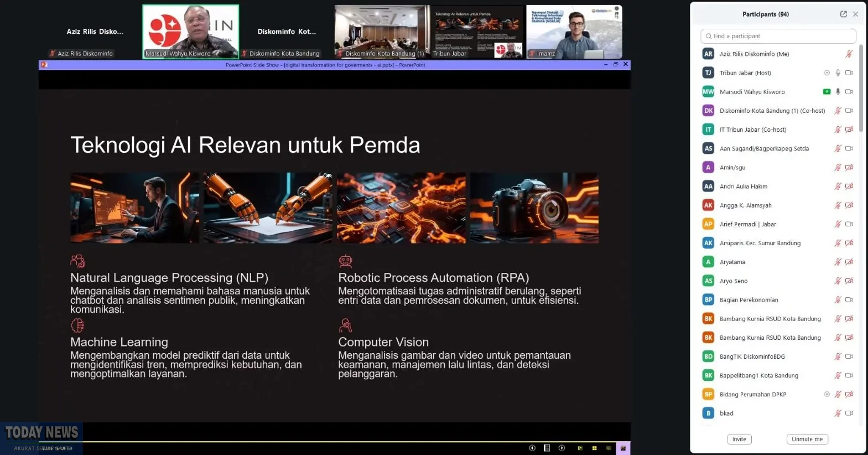Click recording indicator beside Tribun Jabar (Host)
This screenshot has width=868, height=455.
[x=827, y=73]
